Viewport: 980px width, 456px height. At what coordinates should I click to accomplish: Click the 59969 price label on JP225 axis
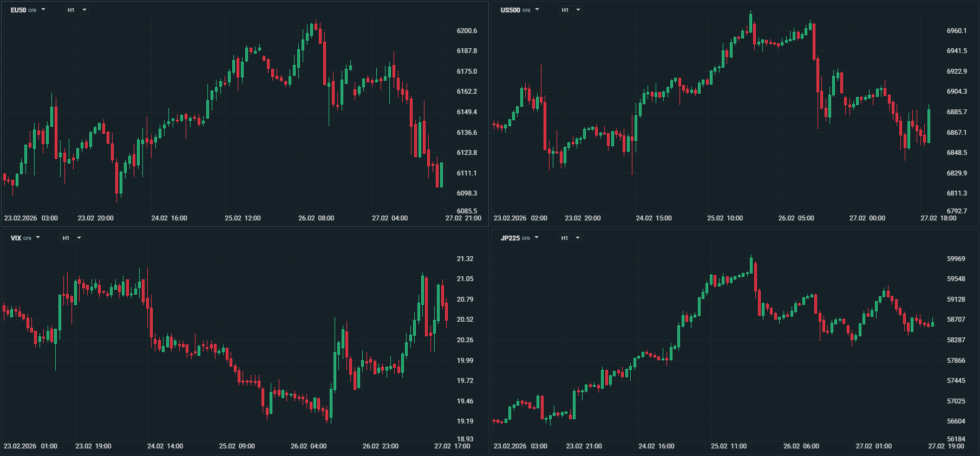point(956,259)
